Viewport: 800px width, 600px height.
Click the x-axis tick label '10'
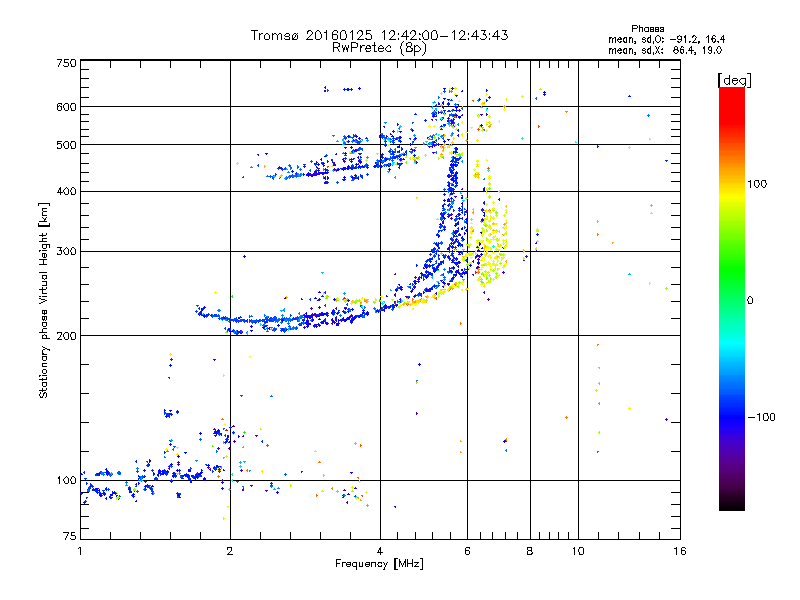[x=578, y=551]
